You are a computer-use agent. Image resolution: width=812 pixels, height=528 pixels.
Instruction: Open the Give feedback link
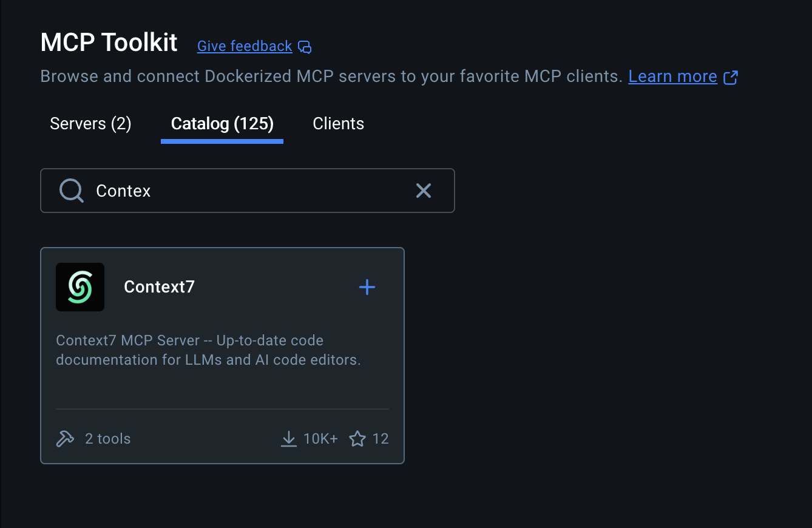coord(245,46)
